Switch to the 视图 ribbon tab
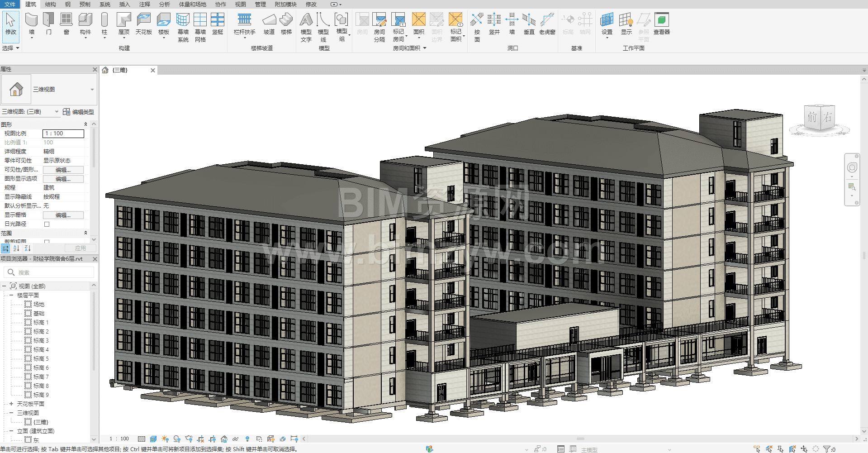Viewport: 868px width, 453px height. click(241, 4)
